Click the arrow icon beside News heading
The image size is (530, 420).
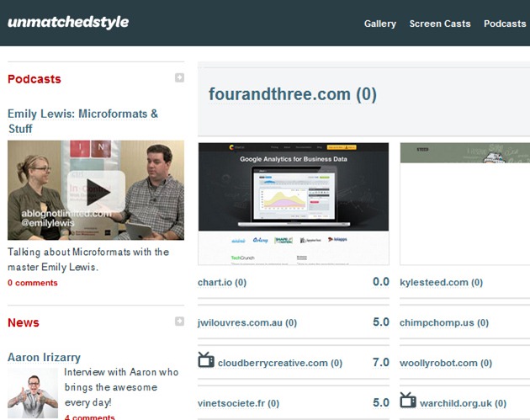[x=179, y=322]
